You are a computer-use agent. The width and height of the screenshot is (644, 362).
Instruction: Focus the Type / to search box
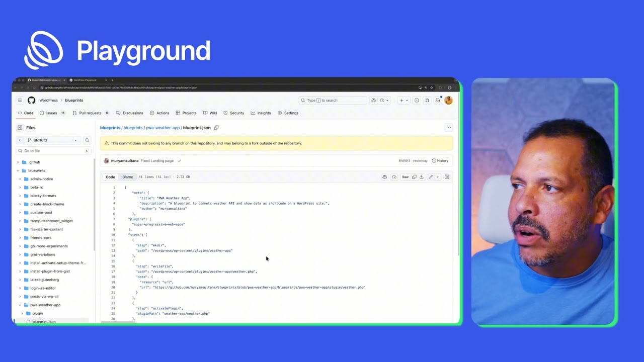tap(333, 100)
